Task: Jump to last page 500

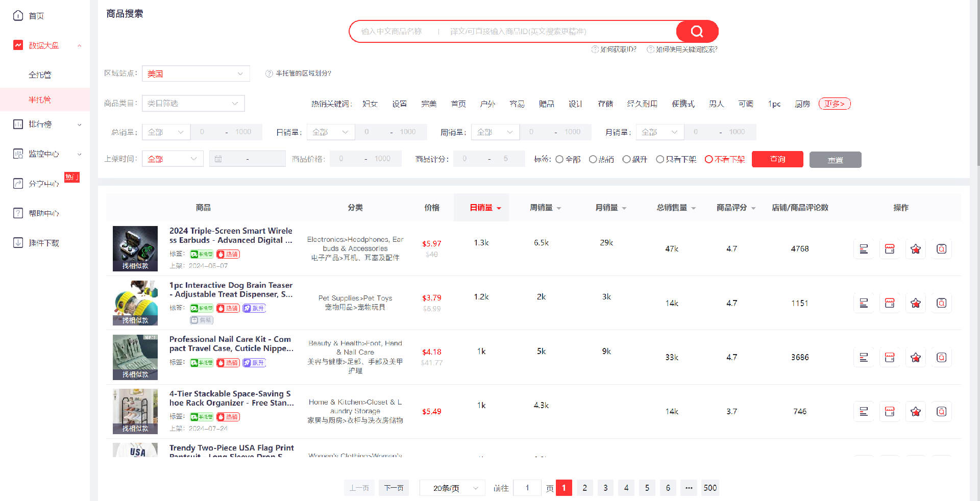Action: pyautogui.click(x=710, y=488)
